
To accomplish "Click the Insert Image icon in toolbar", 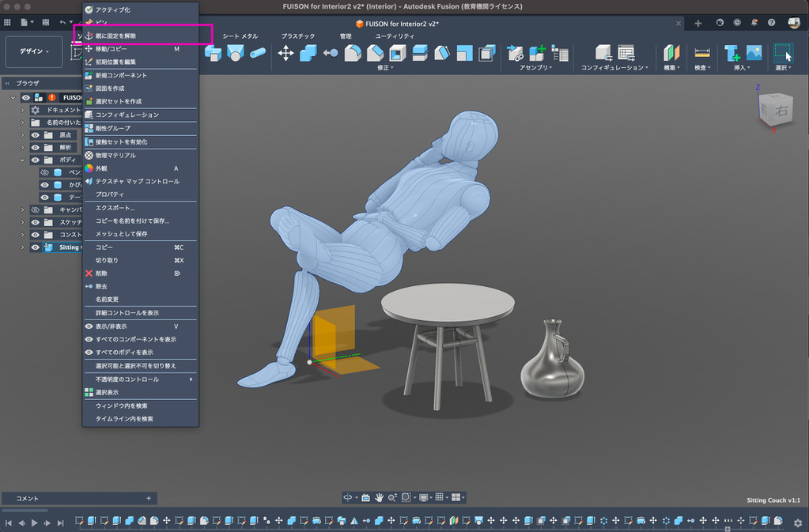I will tap(754, 53).
